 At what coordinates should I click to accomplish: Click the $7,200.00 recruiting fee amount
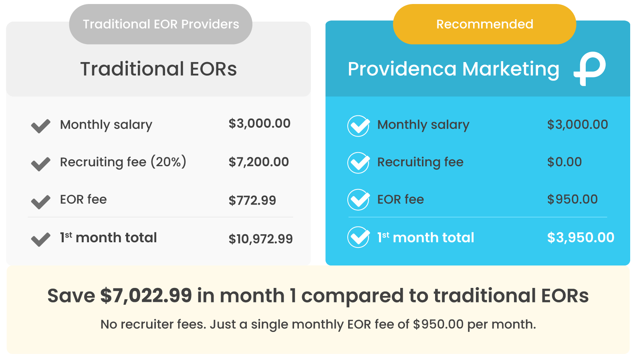pos(258,162)
